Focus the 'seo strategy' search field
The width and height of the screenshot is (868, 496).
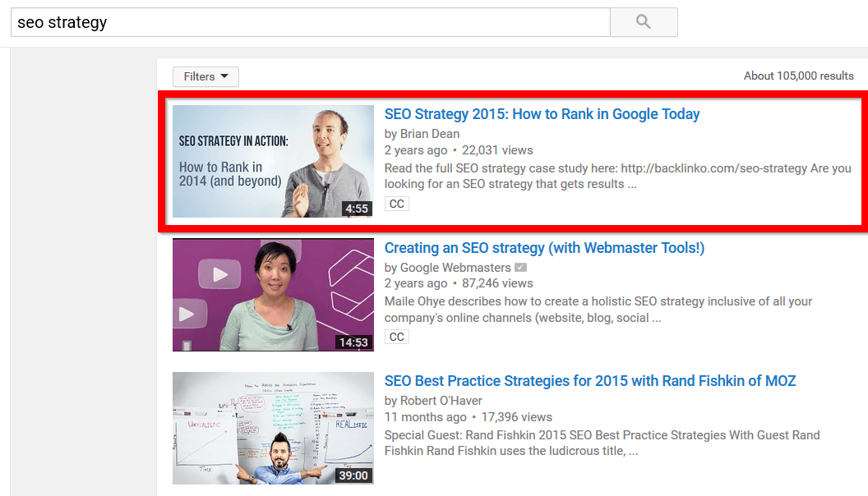point(311,22)
